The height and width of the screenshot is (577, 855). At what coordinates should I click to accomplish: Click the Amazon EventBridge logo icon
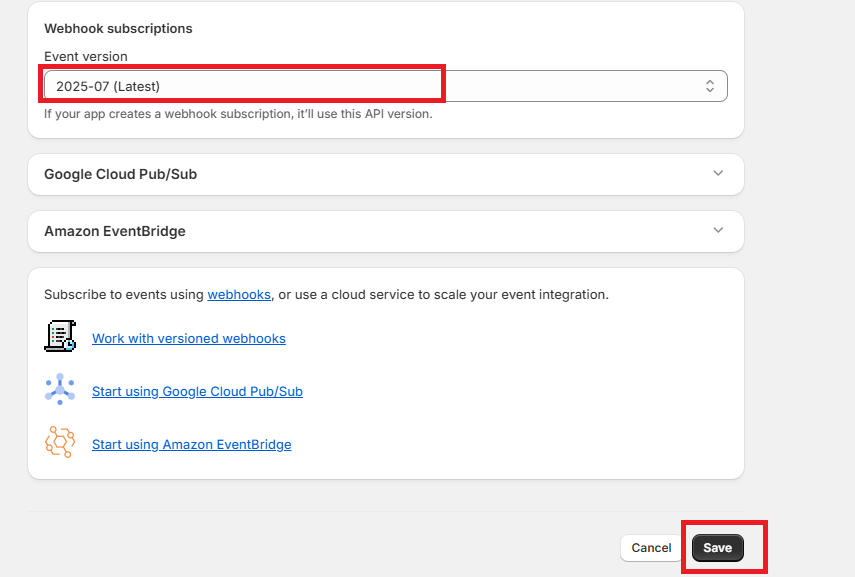(60, 442)
